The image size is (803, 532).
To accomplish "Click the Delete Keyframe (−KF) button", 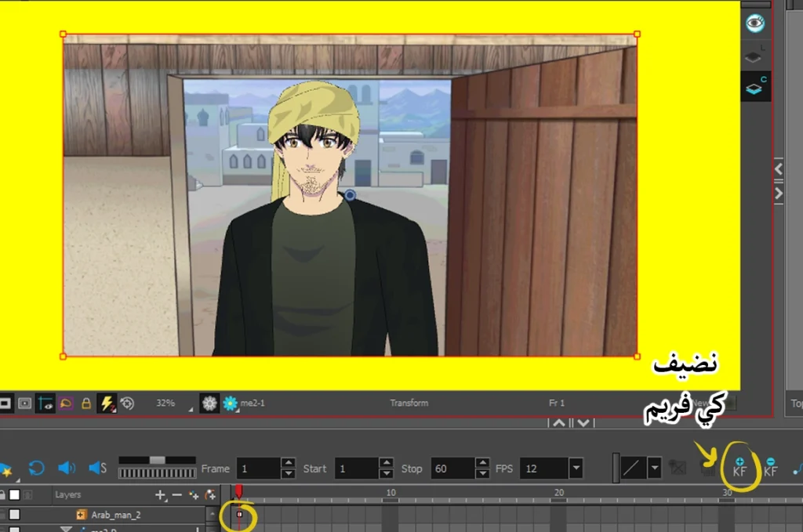I will (770, 468).
